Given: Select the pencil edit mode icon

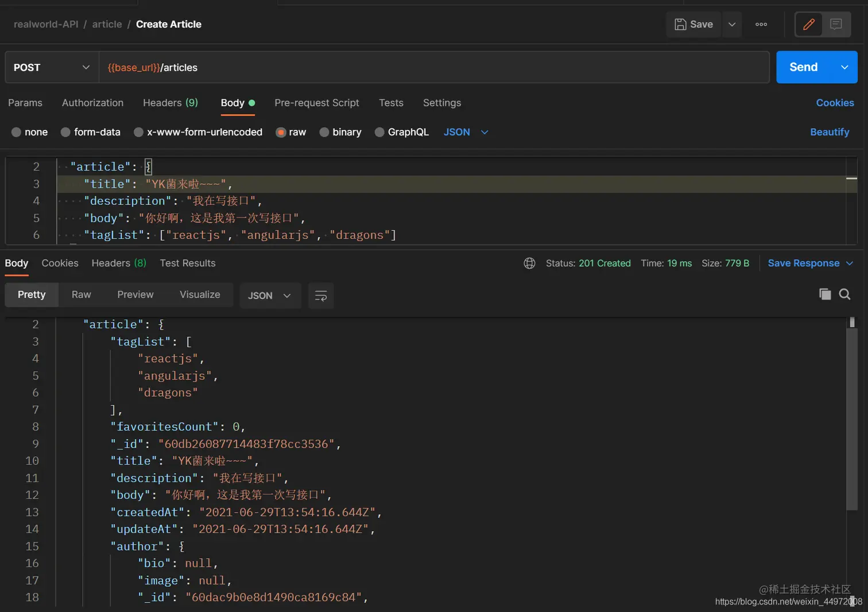Looking at the screenshot, I should pyautogui.click(x=809, y=24).
